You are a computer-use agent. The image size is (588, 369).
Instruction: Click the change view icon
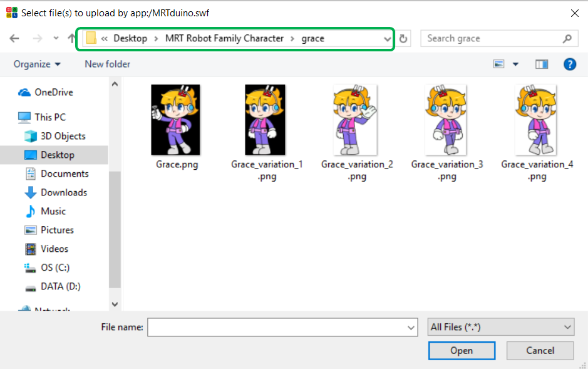[499, 64]
